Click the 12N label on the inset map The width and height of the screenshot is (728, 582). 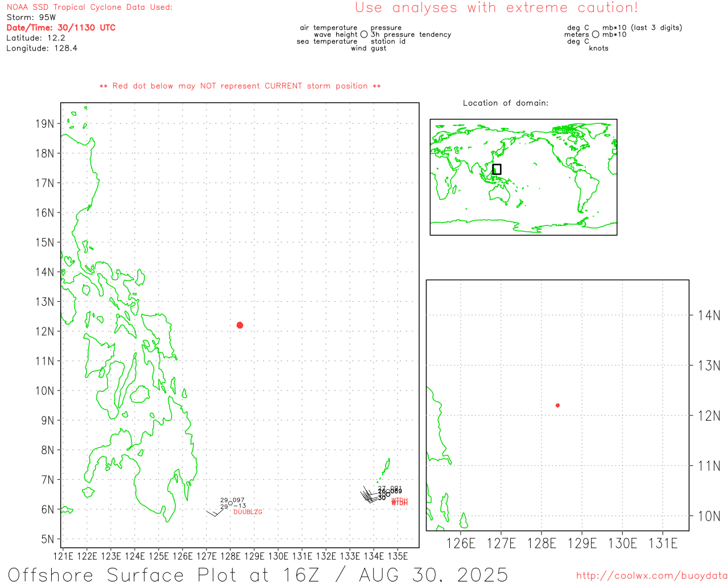tap(709, 416)
